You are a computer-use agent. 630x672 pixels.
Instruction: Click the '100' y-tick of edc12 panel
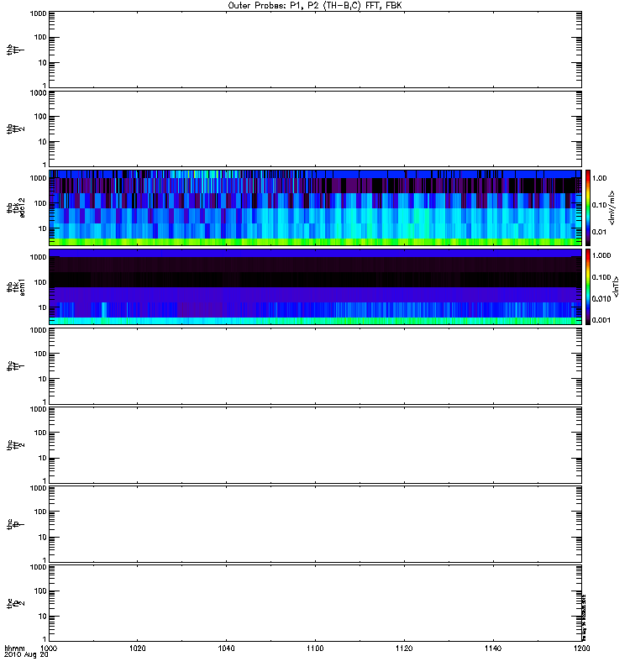click(x=40, y=203)
